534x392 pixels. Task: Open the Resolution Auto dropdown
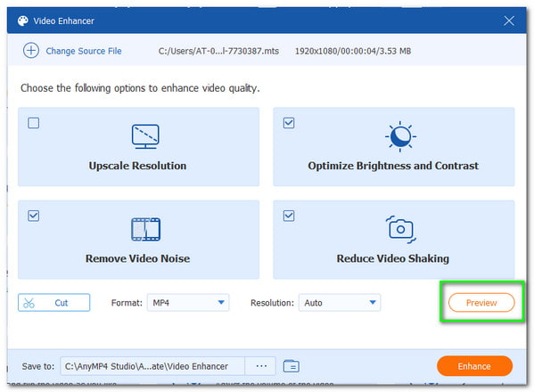coord(340,303)
